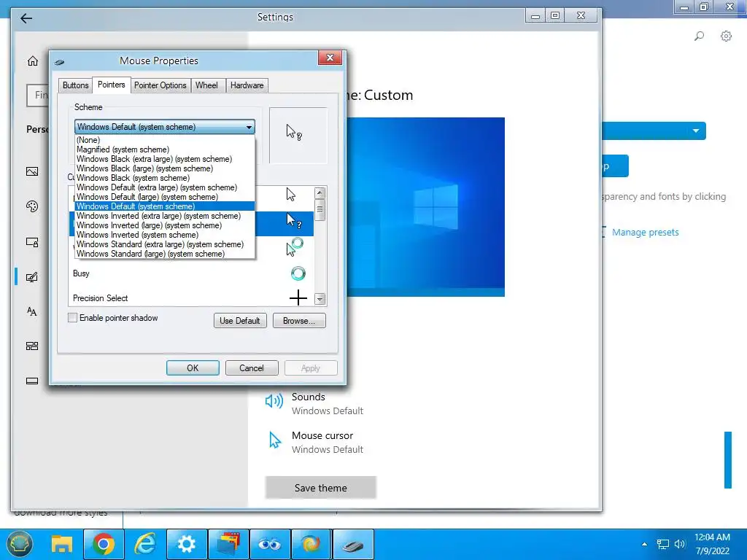
Task: Open Themes icon in Settings sidebar
Action: point(32,277)
